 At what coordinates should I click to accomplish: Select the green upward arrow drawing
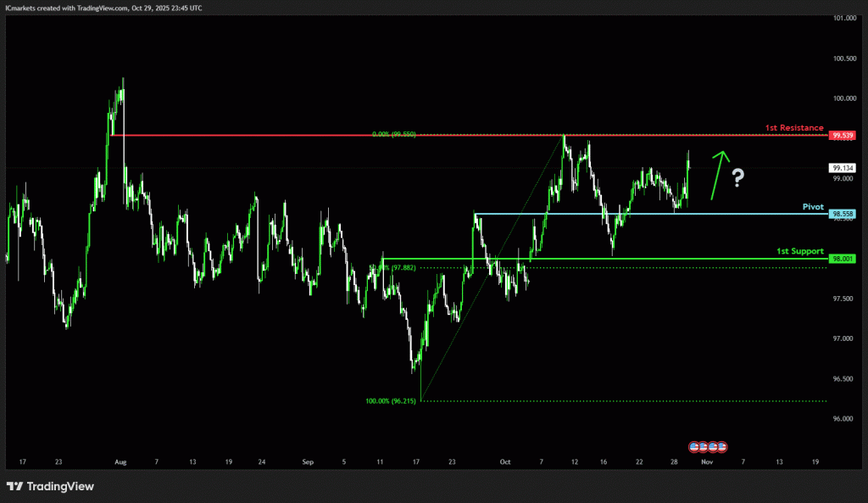click(719, 175)
